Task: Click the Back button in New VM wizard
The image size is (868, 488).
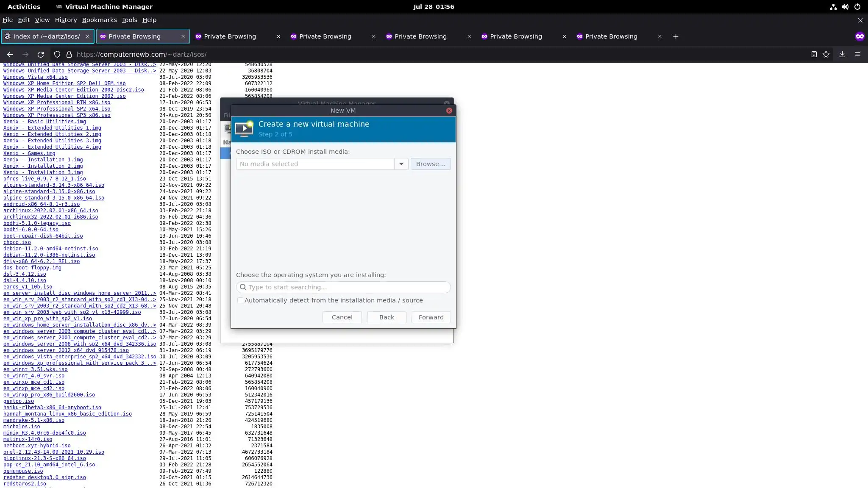Action: point(387,317)
